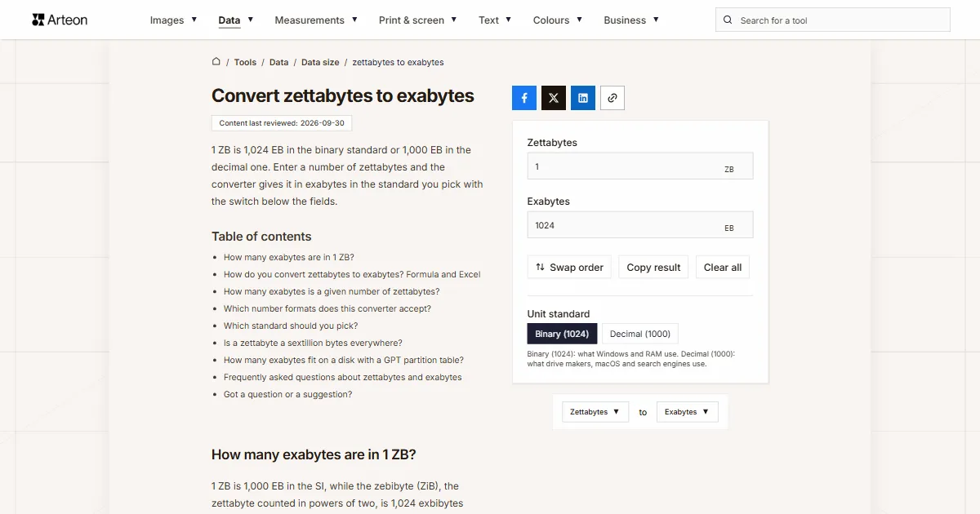Open the Colours menu
Viewport: 980px width, 514px height.
point(558,20)
